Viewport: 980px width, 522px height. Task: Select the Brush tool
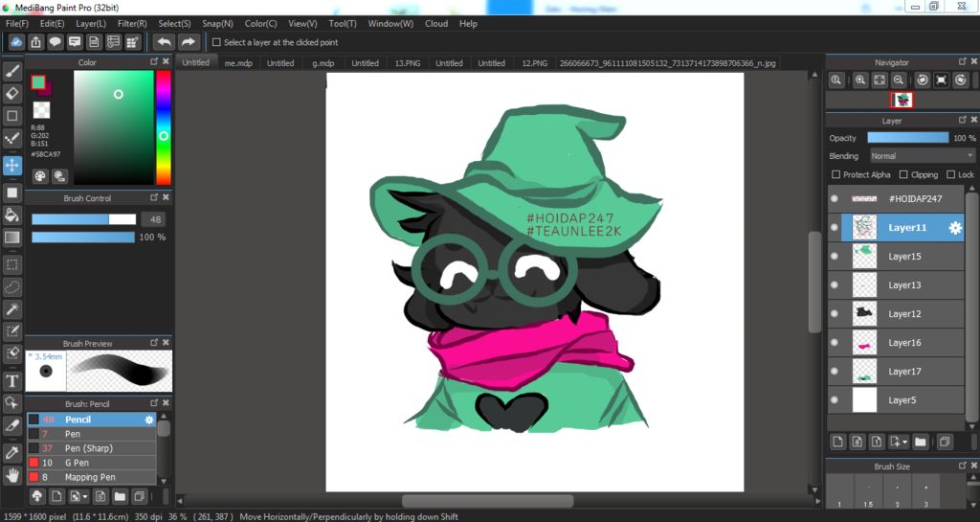click(x=11, y=72)
